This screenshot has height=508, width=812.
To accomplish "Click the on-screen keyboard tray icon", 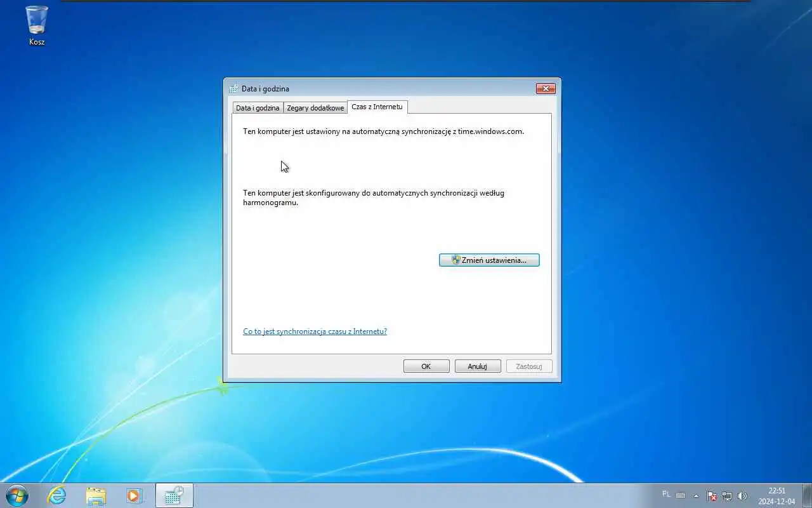I will pos(681,495).
